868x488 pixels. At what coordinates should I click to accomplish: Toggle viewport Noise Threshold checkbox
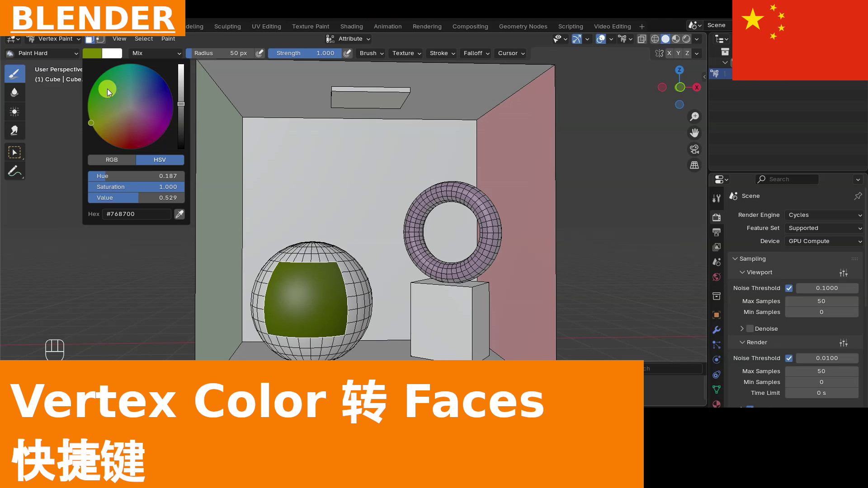click(x=789, y=288)
